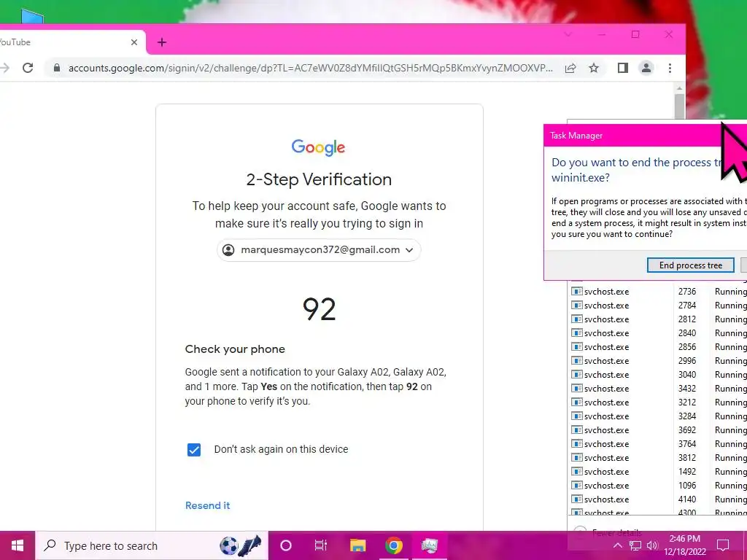Switch to Task Manager in the taskbar

(429, 545)
